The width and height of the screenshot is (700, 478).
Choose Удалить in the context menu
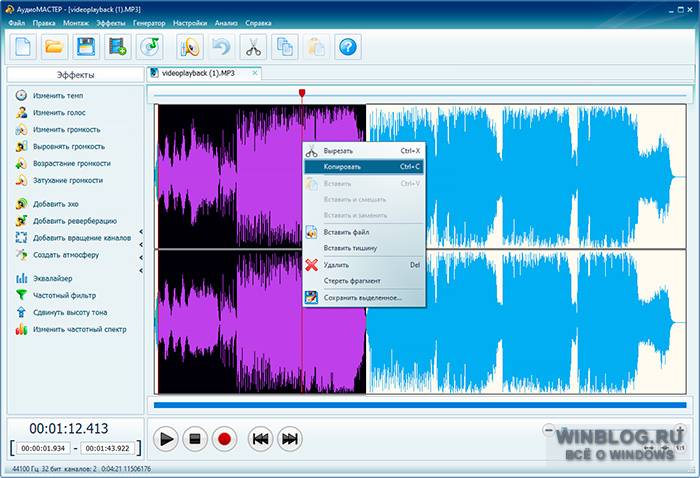tap(336, 265)
